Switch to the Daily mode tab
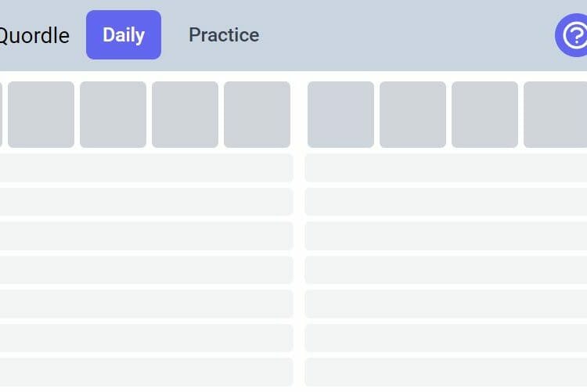The width and height of the screenshot is (587, 392). [124, 35]
